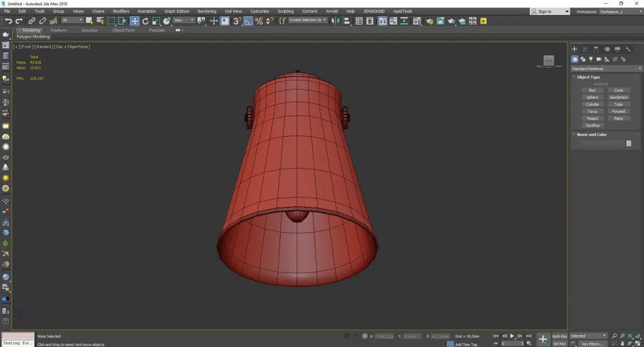The width and height of the screenshot is (644, 347).
Task: Toggle the 3D Snaps button
Action: point(237,21)
